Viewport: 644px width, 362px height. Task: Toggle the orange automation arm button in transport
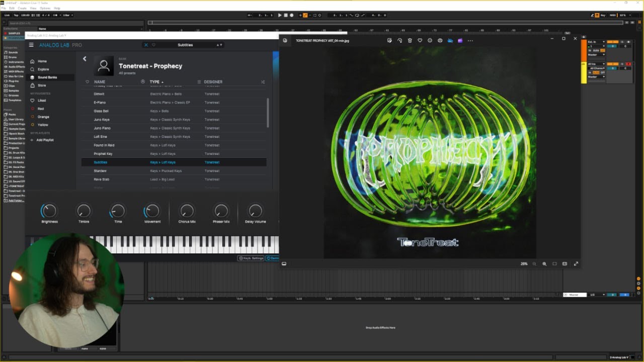tap(305, 15)
